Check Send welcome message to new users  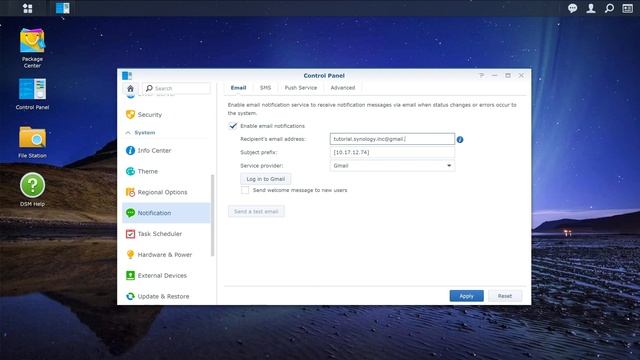pos(245,190)
